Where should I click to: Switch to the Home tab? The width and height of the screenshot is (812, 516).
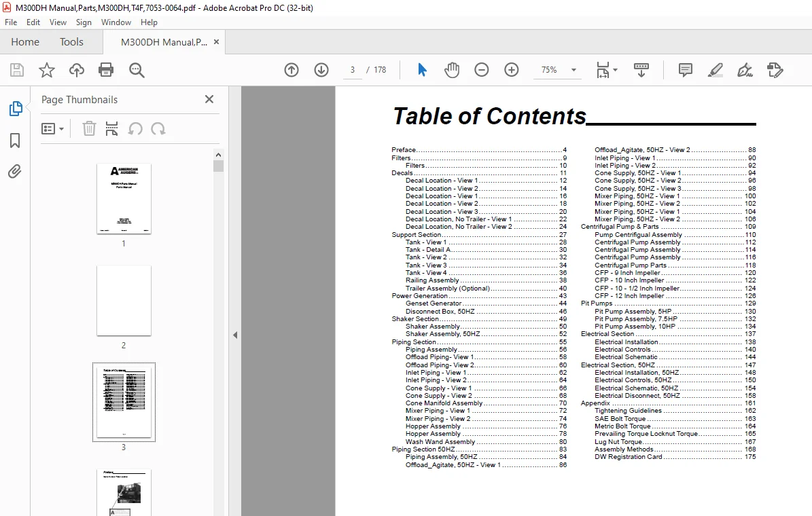click(25, 42)
